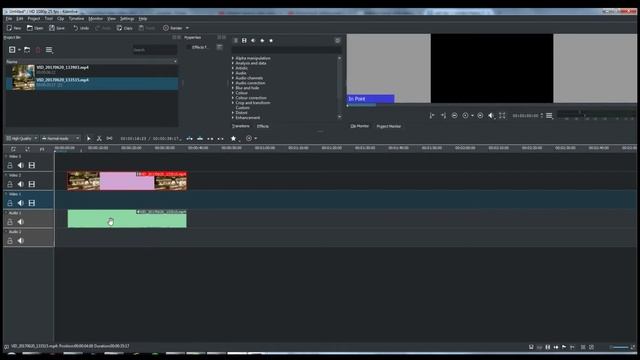The height and width of the screenshot is (360, 640).
Task: Click the effects list scrollbar down arrow
Action: click(x=340, y=117)
